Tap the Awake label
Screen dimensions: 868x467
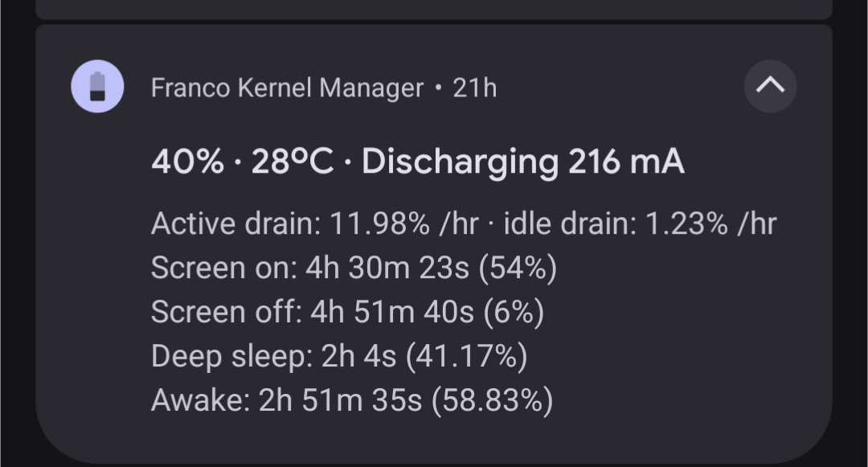click(200, 400)
